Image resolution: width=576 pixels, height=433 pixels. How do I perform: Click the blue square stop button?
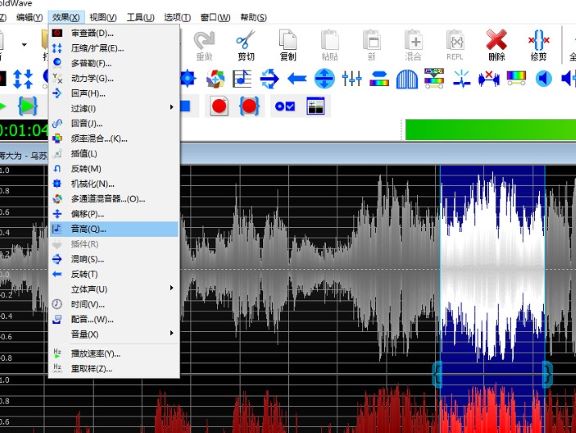tap(185, 106)
